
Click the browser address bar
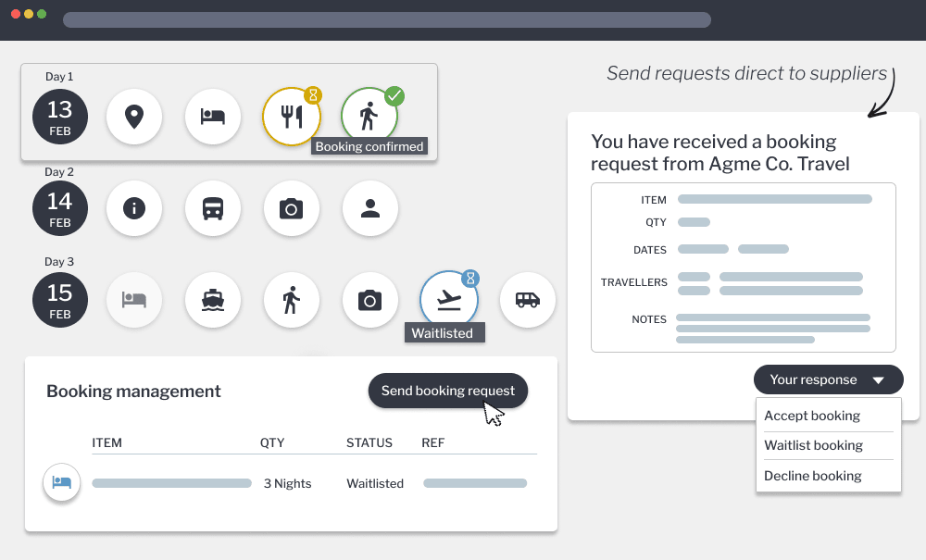tap(387, 19)
